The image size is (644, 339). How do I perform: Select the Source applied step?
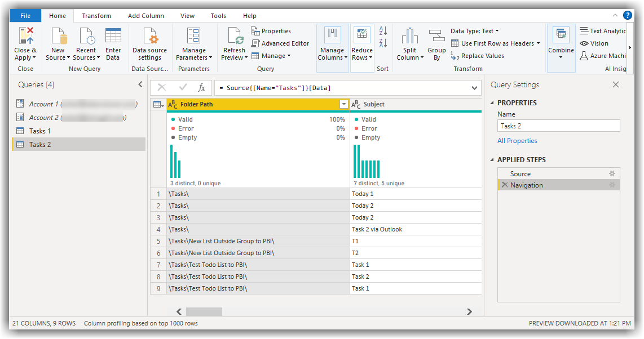tap(558, 174)
